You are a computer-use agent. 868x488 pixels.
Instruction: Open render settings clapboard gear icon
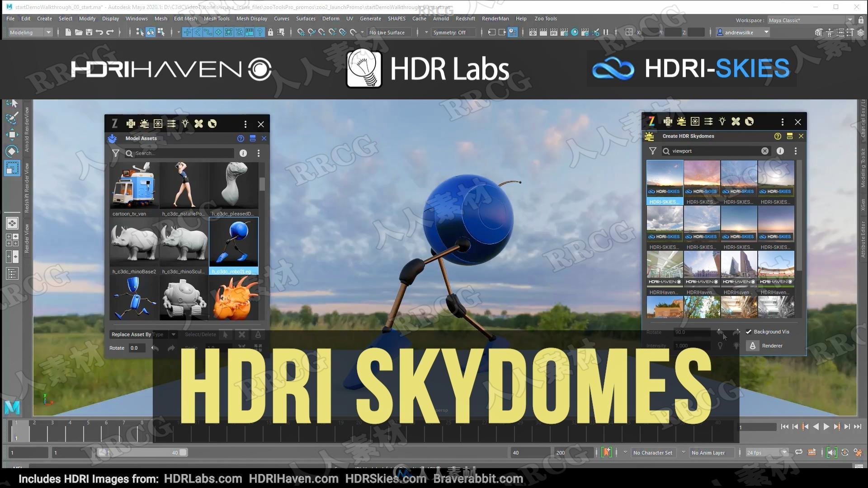coord(564,32)
